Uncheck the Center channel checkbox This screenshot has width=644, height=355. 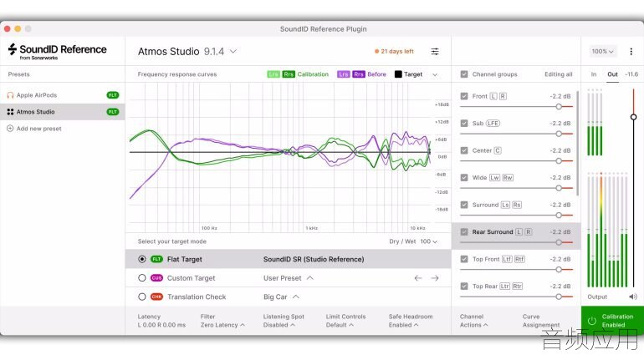click(x=464, y=150)
